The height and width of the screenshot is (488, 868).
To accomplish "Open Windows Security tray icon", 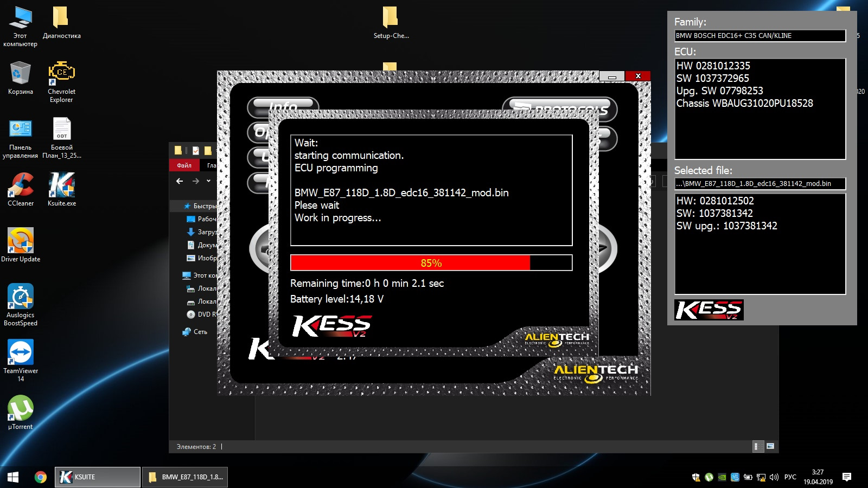I will (x=696, y=477).
